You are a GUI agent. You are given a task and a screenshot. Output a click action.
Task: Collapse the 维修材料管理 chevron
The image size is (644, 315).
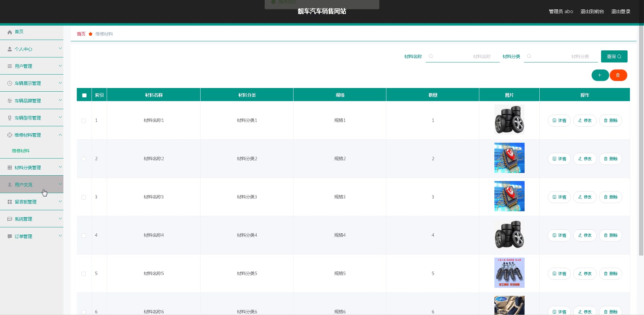(60, 135)
